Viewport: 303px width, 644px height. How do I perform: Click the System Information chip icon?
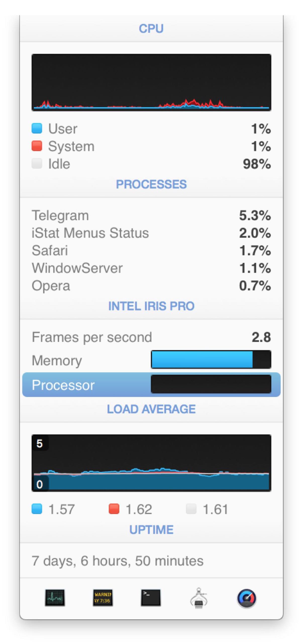pos(198,598)
